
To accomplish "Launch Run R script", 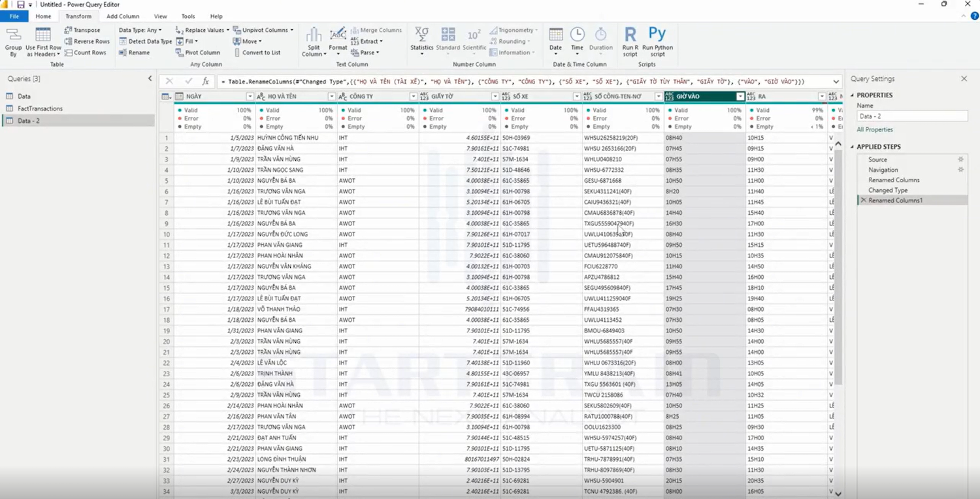I will click(x=630, y=42).
